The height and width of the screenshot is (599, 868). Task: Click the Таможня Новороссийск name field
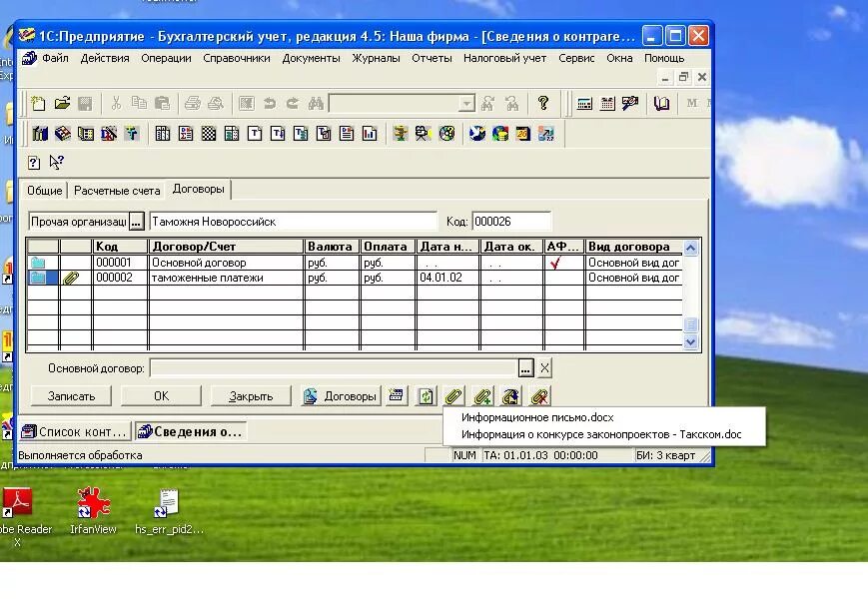[293, 222]
